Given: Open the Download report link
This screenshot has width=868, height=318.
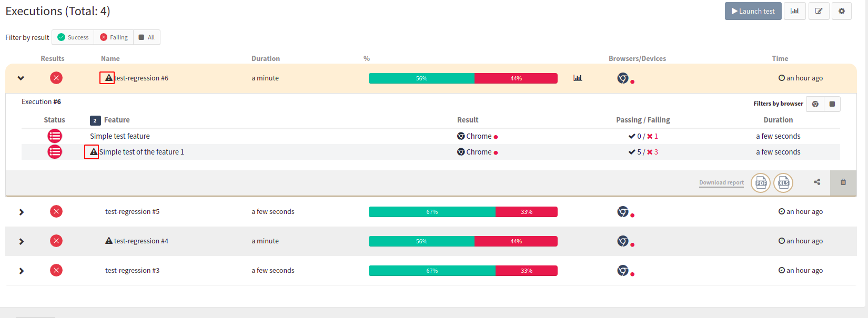Looking at the screenshot, I should pyautogui.click(x=721, y=182).
